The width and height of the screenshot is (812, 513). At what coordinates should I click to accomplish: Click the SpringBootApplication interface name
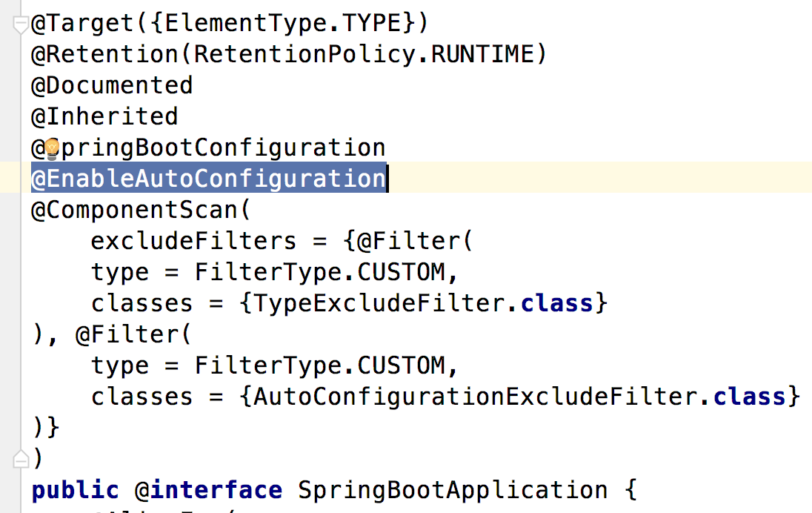pos(453,490)
